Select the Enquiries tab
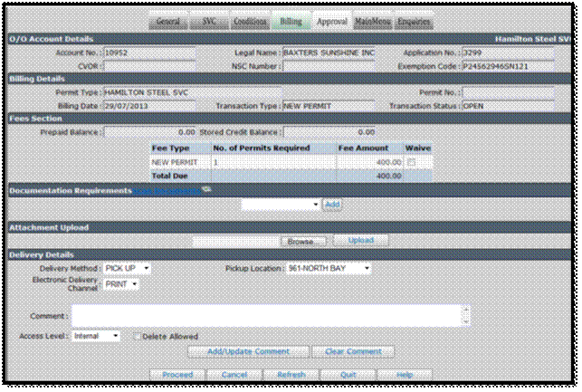 click(414, 22)
